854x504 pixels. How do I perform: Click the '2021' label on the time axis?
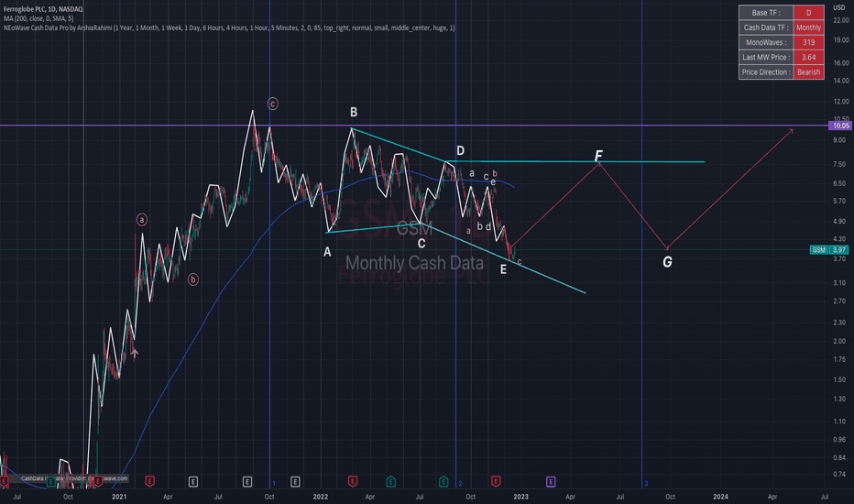119,497
